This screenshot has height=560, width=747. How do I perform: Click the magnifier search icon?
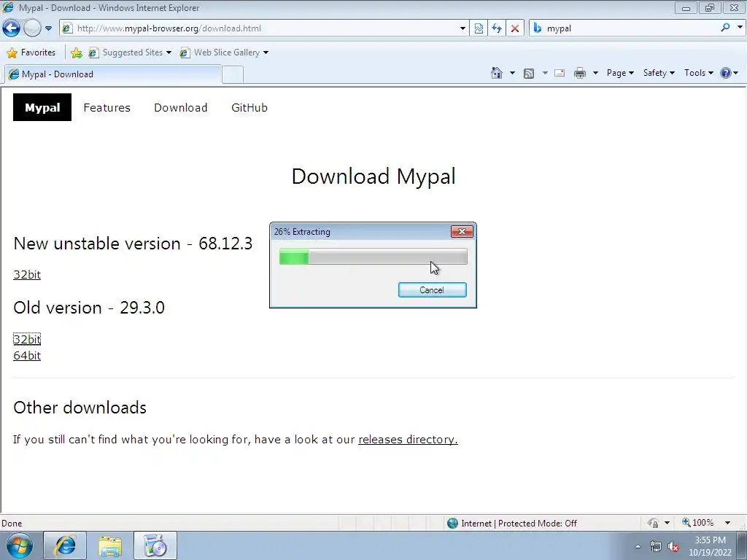[x=725, y=28]
